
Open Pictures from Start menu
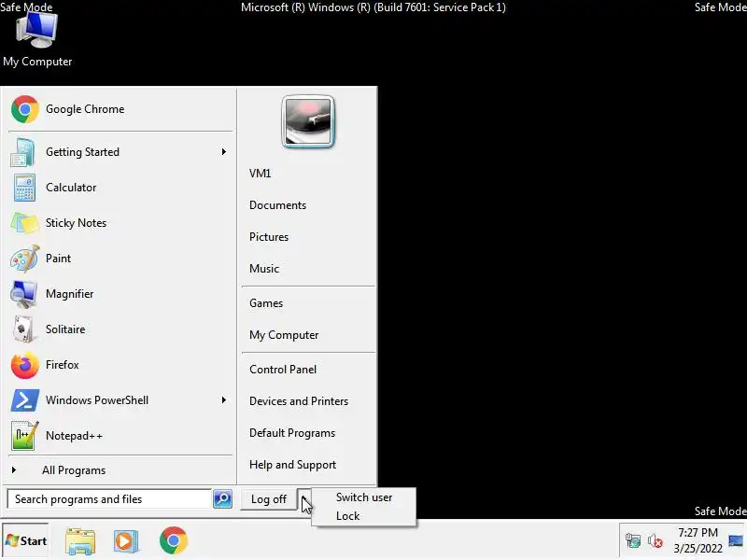coord(269,237)
